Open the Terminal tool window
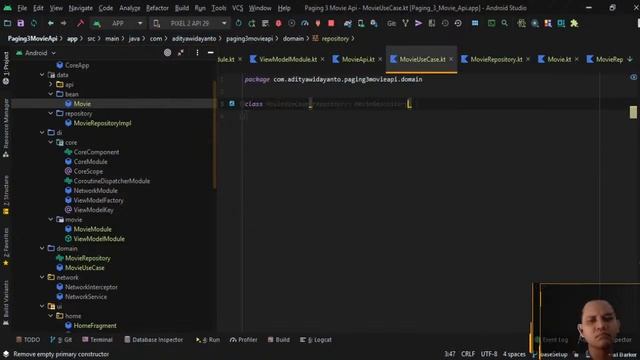Viewport: 640px width, 360px height. [x=97, y=340]
